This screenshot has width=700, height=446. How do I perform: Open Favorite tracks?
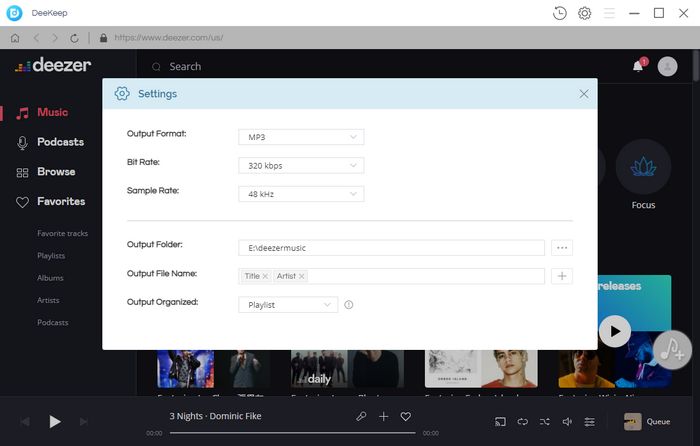[62, 233]
